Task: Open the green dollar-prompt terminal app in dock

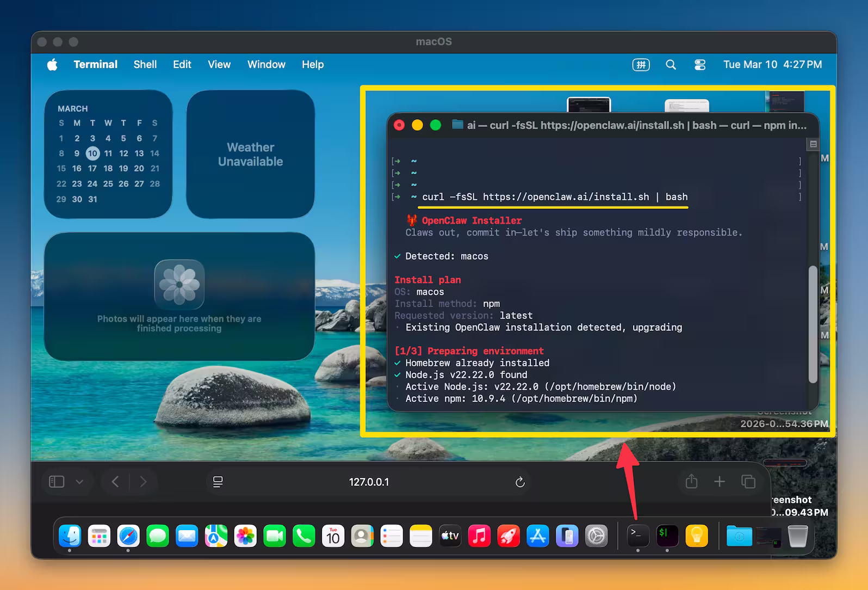Action: pyautogui.click(x=667, y=536)
